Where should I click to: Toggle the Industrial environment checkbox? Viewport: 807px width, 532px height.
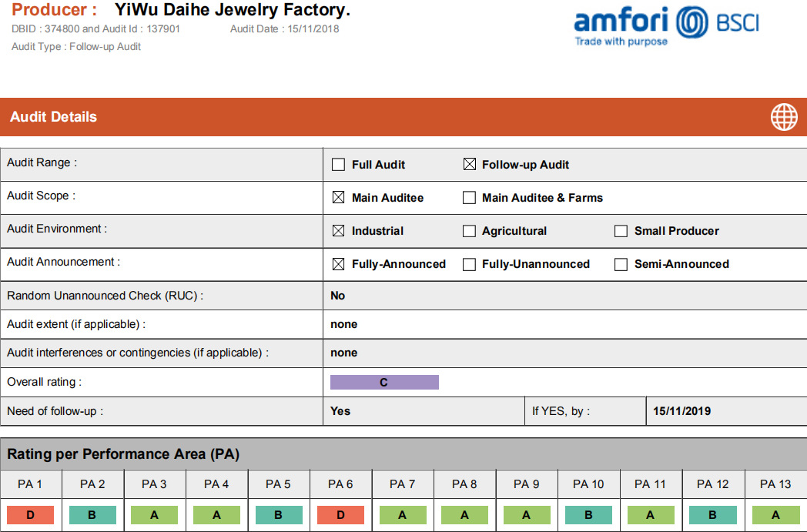pos(338,231)
